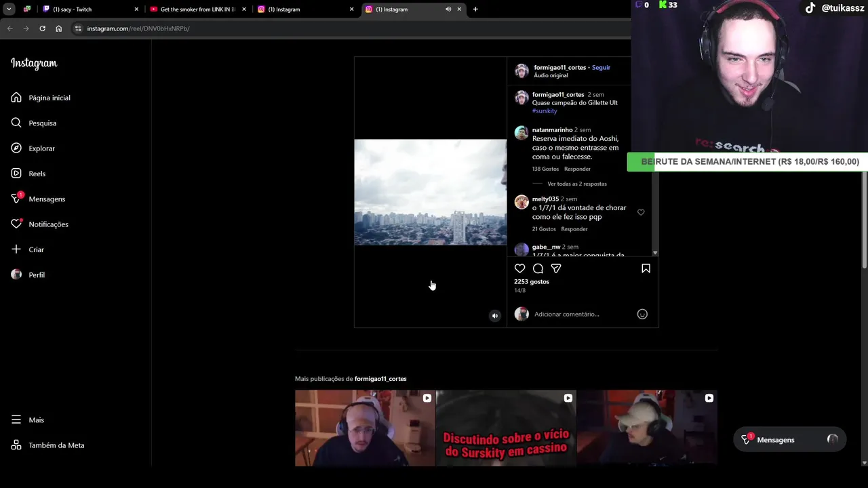
Task: View natanmarinho comment's 138 Gostos
Action: (x=545, y=169)
